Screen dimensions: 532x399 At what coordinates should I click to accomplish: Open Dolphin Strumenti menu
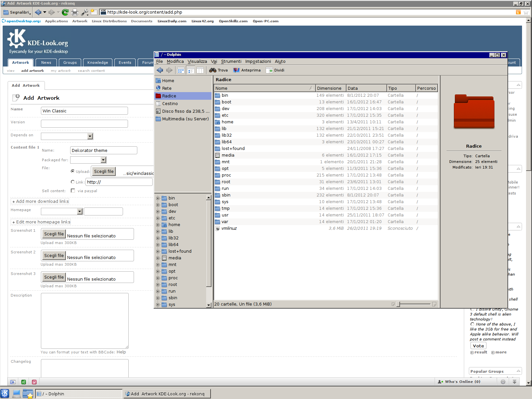(x=231, y=62)
